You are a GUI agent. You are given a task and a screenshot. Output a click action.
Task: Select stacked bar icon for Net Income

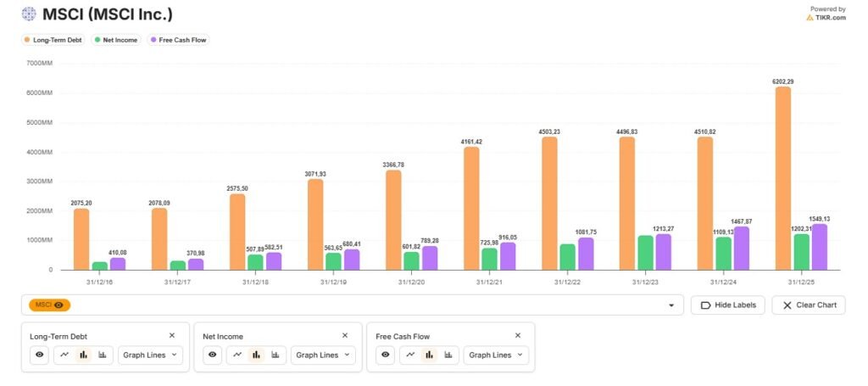pyautogui.click(x=275, y=355)
